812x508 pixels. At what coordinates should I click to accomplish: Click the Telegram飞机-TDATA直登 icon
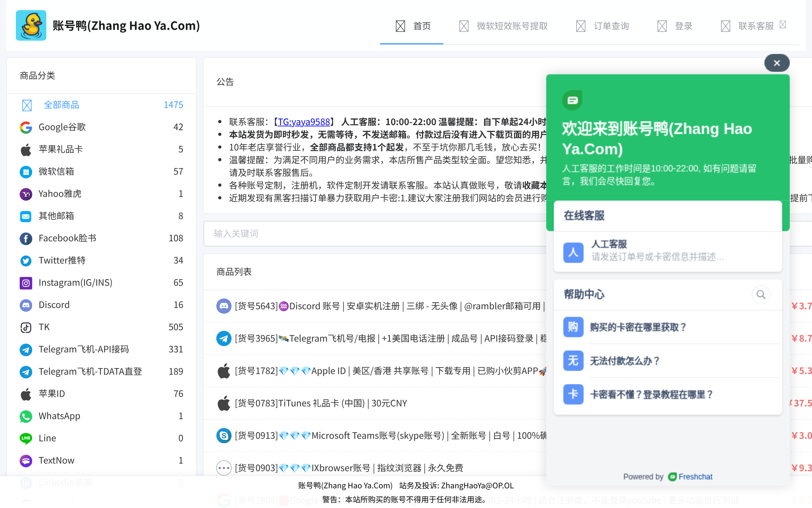tap(26, 371)
